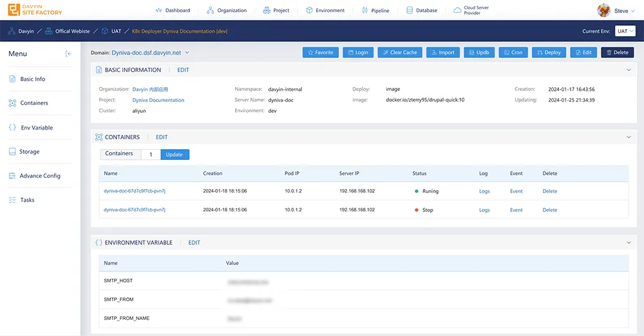Collapse the Environment Variable panel chevron
This screenshot has width=644, height=336.
pyautogui.click(x=629, y=242)
